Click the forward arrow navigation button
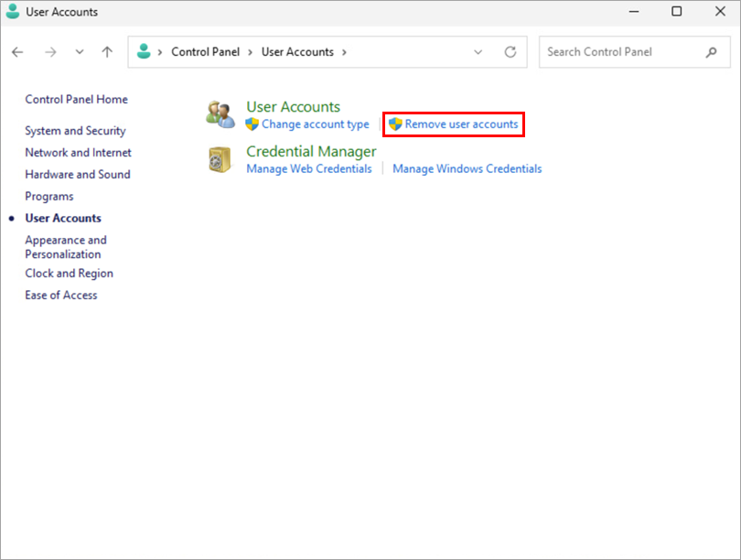Viewport: 741px width, 560px height. coord(50,52)
